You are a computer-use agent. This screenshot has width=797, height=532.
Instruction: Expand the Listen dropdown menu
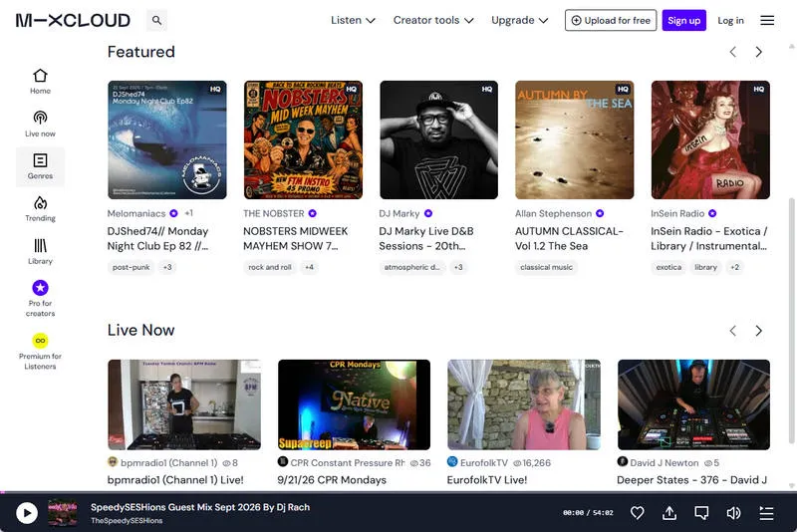click(353, 20)
